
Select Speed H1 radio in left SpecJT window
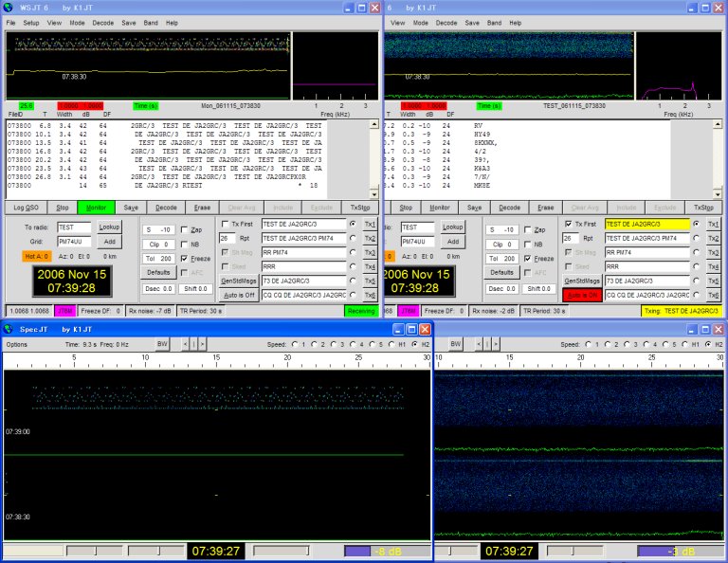pyautogui.click(x=391, y=344)
